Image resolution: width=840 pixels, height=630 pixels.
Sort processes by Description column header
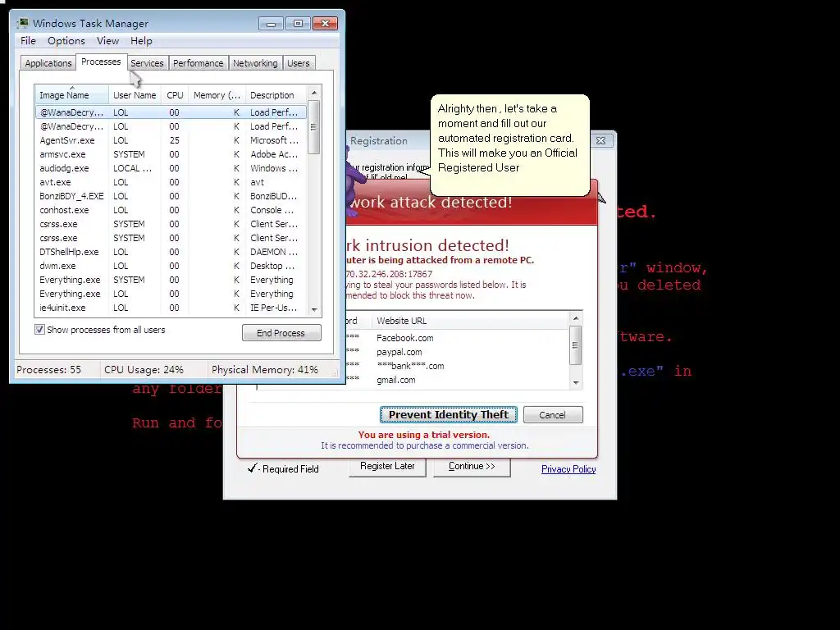click(276, 95)
